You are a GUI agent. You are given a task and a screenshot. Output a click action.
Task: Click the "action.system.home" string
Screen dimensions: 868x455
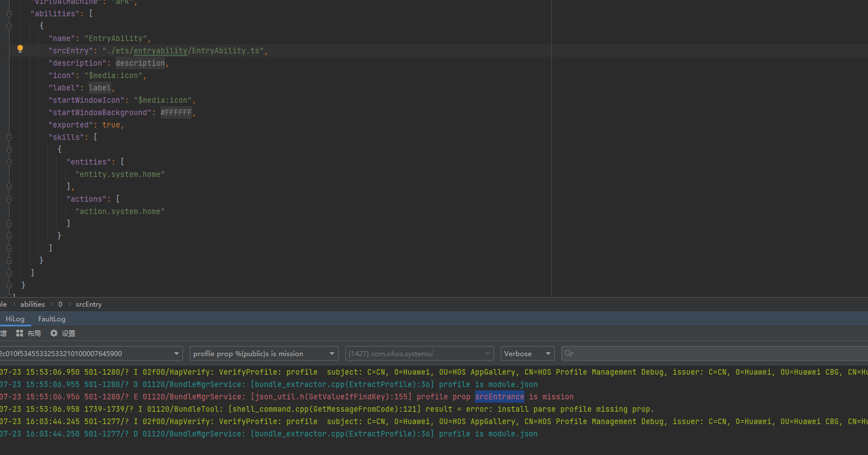120,211
